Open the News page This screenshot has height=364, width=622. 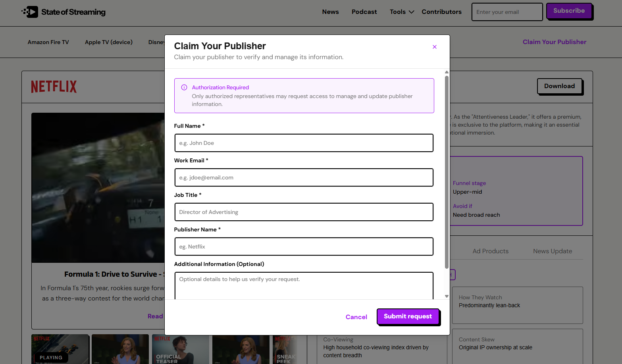[330, 12]
